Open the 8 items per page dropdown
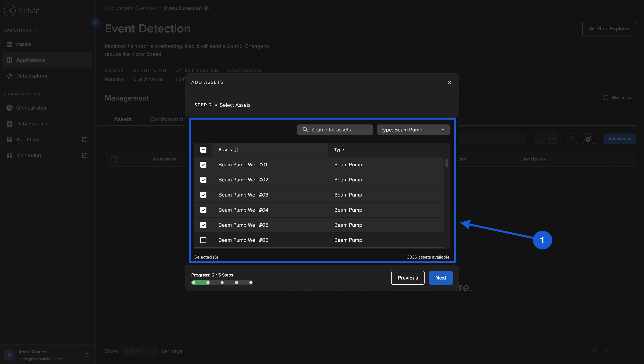The image size is (644, 364). coord(139,351)
